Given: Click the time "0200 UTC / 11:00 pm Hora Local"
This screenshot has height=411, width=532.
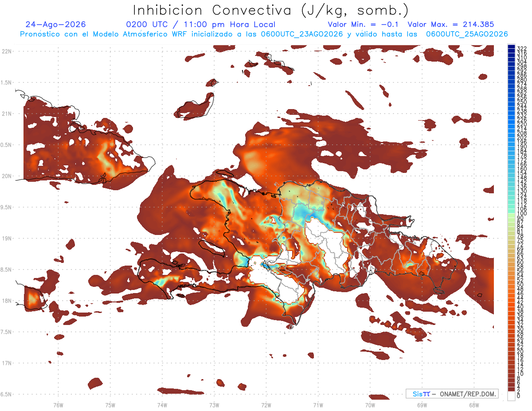Looking at the screenshot, I should (x=200, y=25).
